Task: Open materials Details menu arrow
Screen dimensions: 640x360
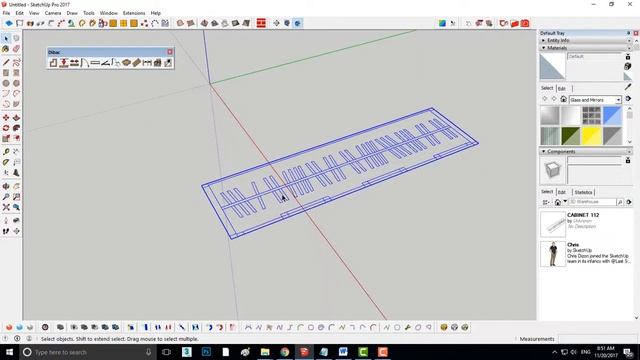Action: click(629, 99)
